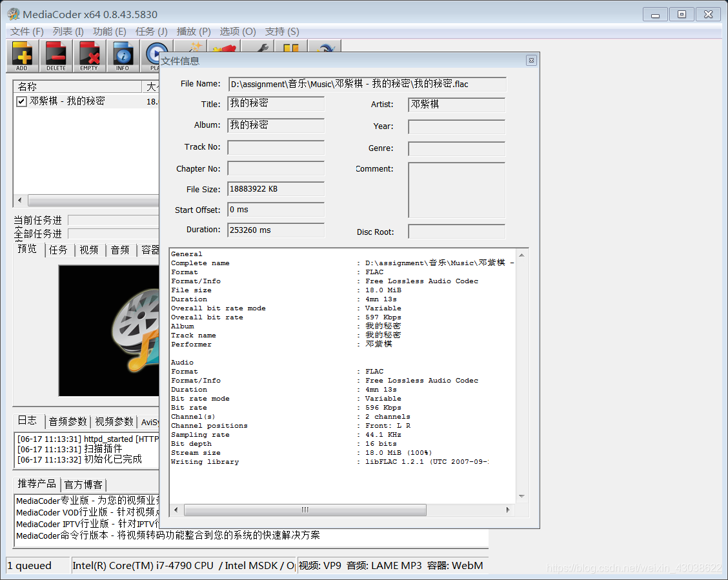Click the Album field

[276, 125]
